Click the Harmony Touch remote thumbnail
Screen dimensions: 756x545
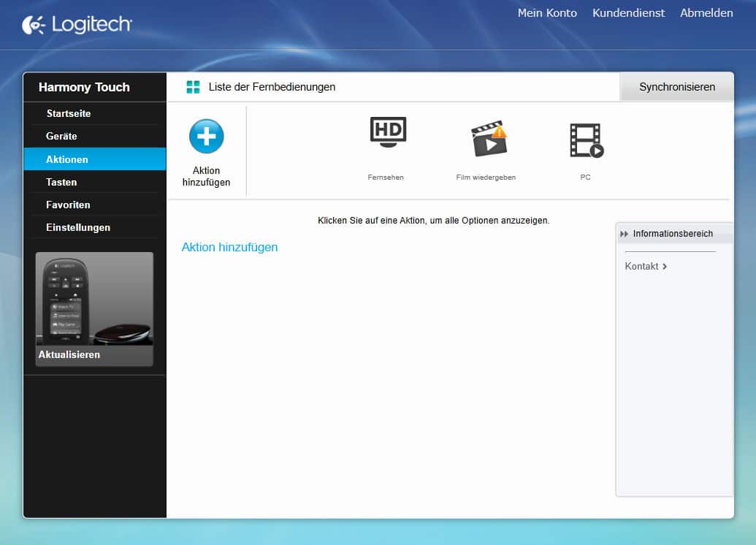pos(94,299)
